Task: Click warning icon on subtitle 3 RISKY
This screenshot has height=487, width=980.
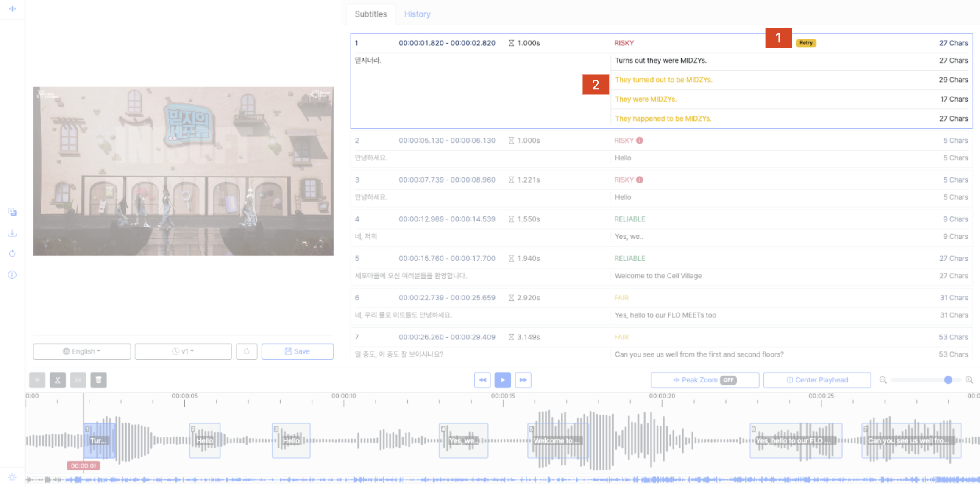Action: click(x=640, y=180)
